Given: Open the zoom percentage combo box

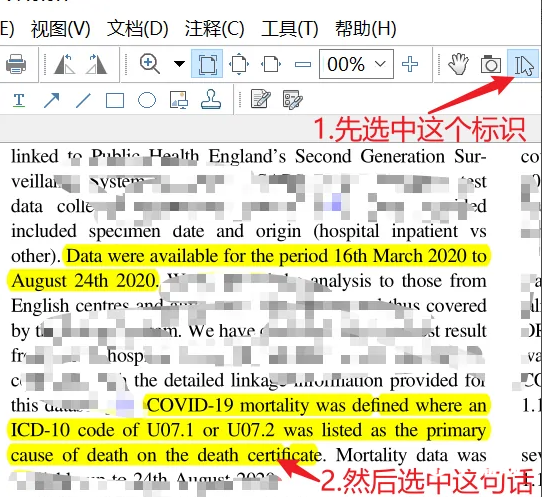Looking at the screenshot, I should (x=356, y=64).
